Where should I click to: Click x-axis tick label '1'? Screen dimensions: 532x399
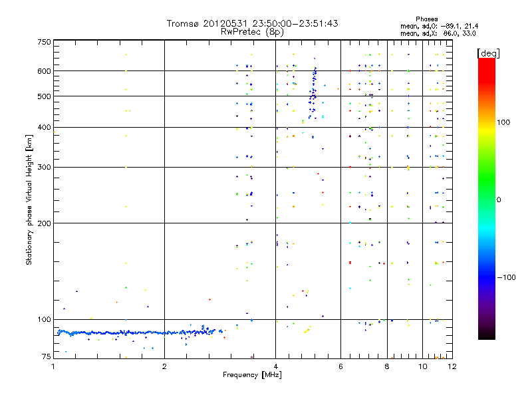[x=53, y=366]
